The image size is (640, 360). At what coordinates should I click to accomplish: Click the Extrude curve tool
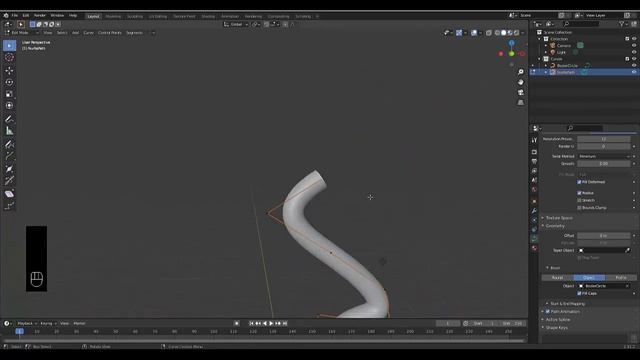pyautogui.click(x=9, y=156)
